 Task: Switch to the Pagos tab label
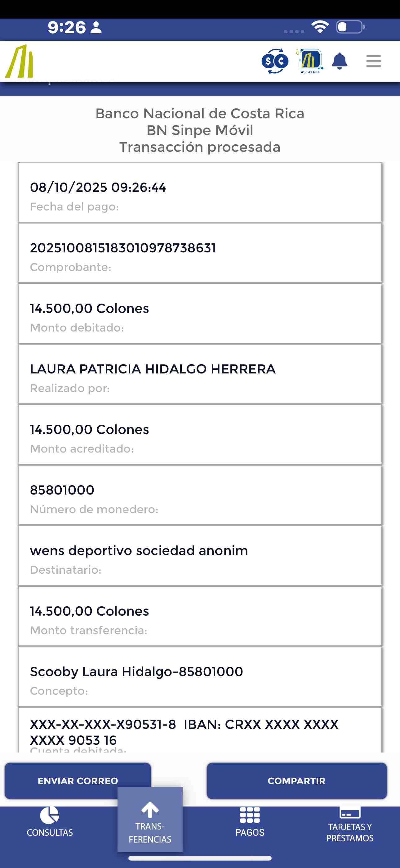point(250,832)
